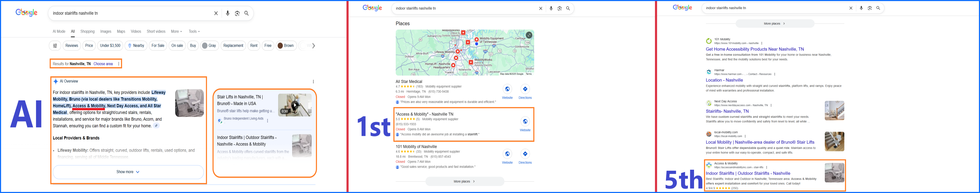This screenshot has width=980, height=193.
Task: Apply the For Sale filter chip
Action: [158, 46]
